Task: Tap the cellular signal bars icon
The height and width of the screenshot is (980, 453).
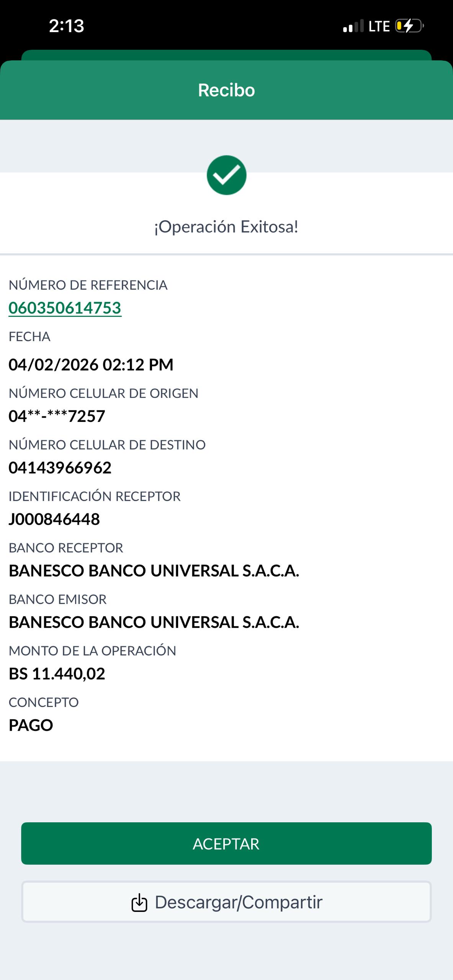Action: [x=353, y=26]
